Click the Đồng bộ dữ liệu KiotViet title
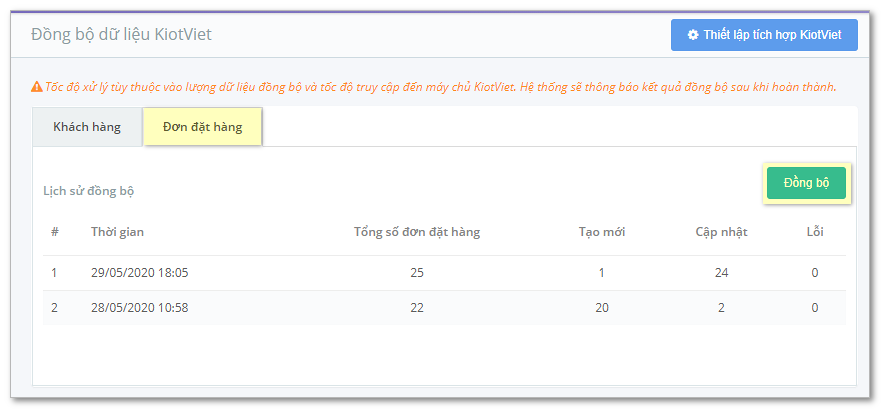 click(121, 34)
